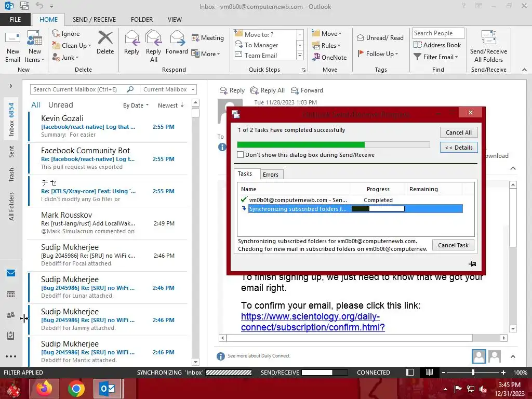Show Unread messages only
The height and width of the screenshot is (399, 532).
tap(60, 105)
